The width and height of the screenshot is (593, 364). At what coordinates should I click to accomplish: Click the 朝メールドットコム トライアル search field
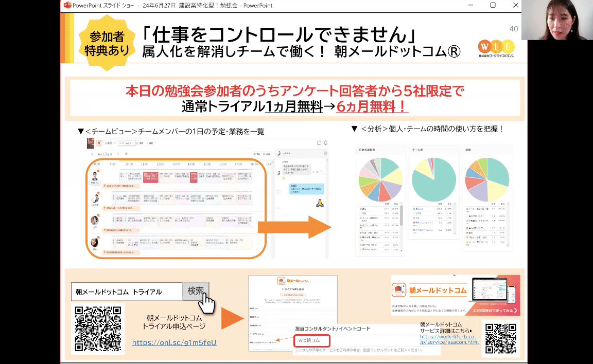point(127,292)
